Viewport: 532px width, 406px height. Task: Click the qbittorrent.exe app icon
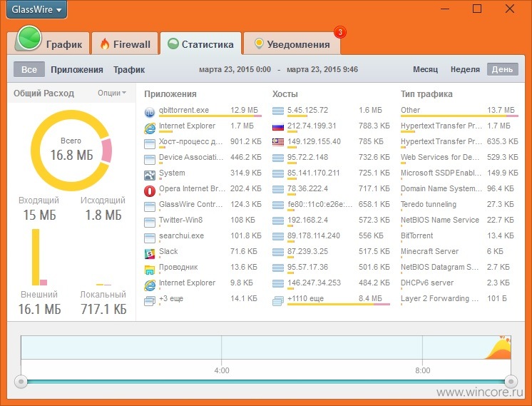[150, 112]
